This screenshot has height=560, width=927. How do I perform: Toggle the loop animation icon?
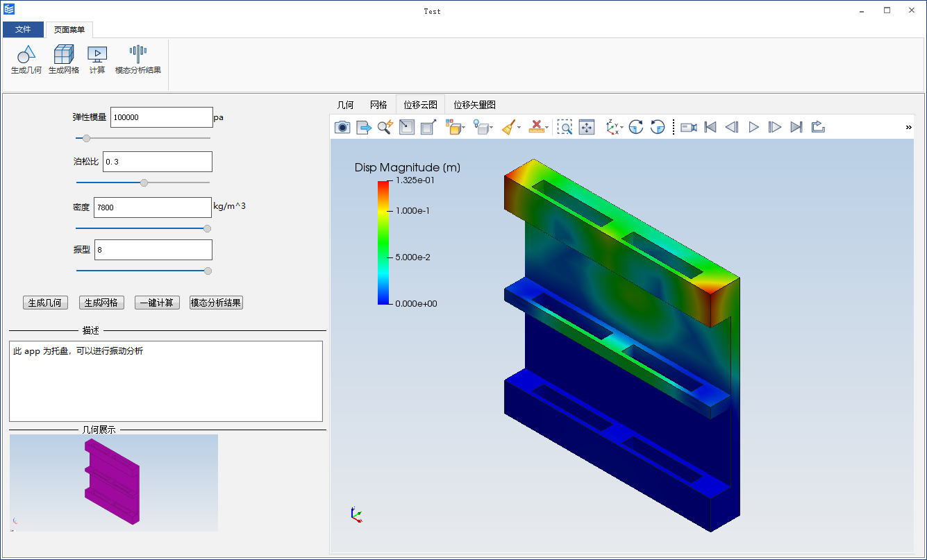pyautogui.click(x=818, y=127)
